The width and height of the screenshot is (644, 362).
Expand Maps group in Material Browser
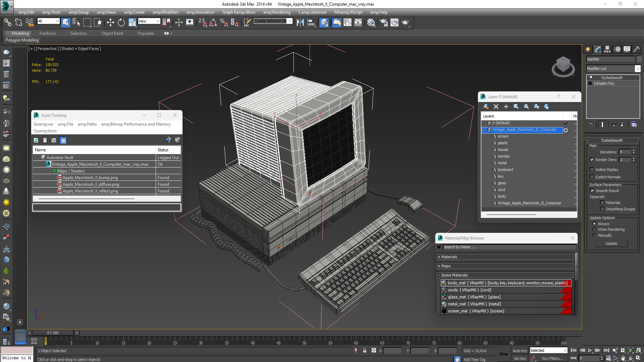(x=439, y=266)
